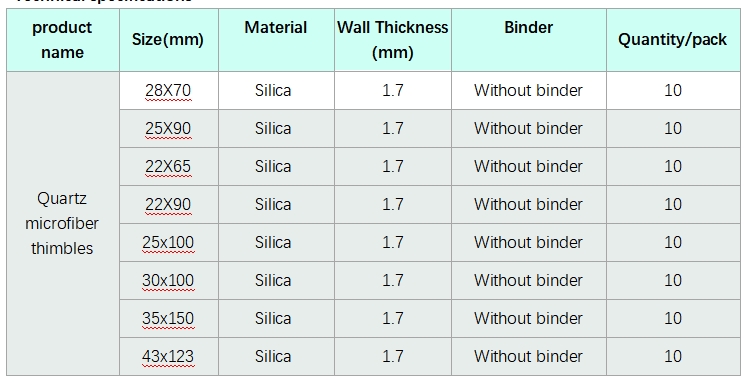Click the 25x100 size cell
Viewport: 744px width, 383px height.
click(168, 242)
